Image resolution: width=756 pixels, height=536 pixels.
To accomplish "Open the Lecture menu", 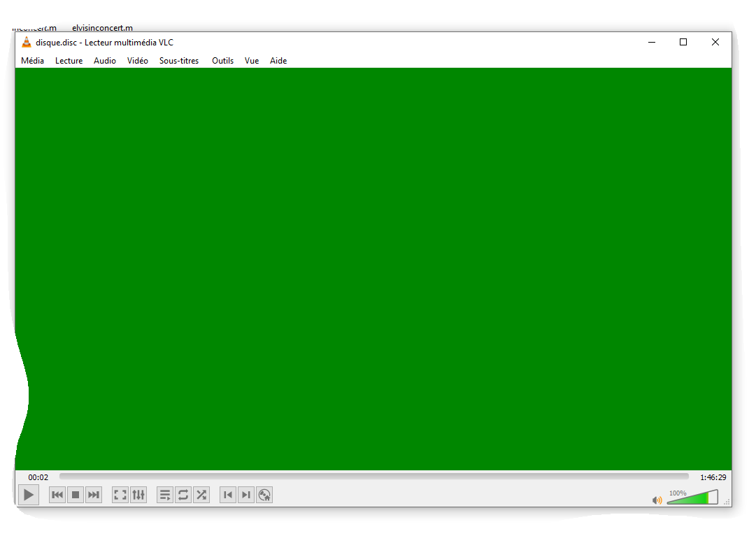I will point(69,61).
